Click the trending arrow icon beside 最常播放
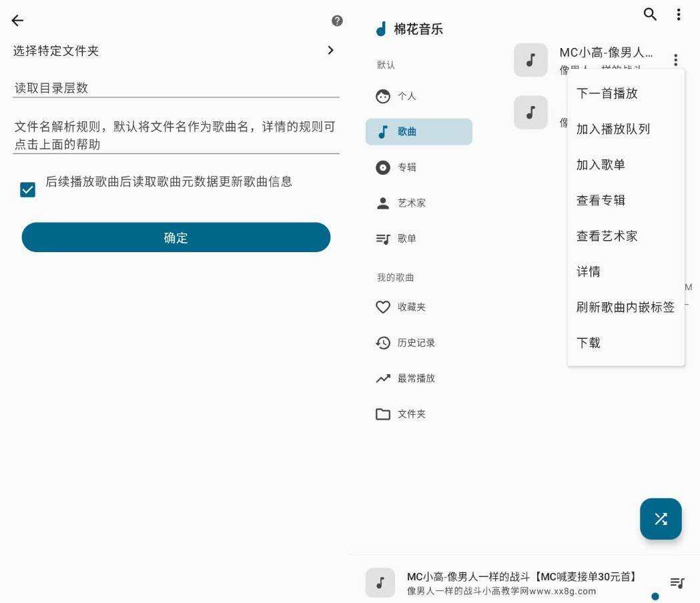Screen dimensions: 700x603 coord(383,378)
